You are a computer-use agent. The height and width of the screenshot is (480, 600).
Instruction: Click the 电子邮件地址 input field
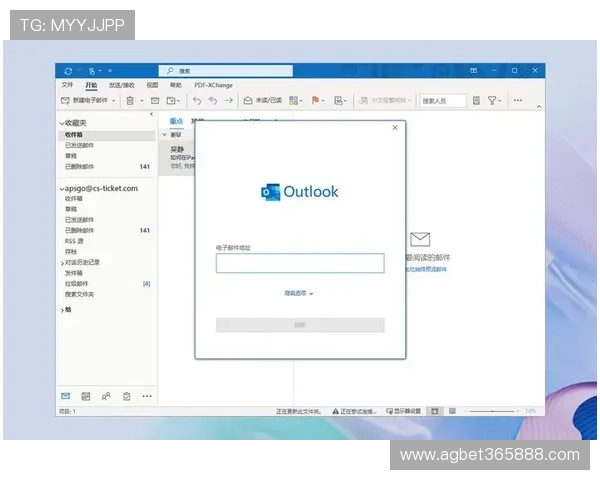(x=300, y=263)
